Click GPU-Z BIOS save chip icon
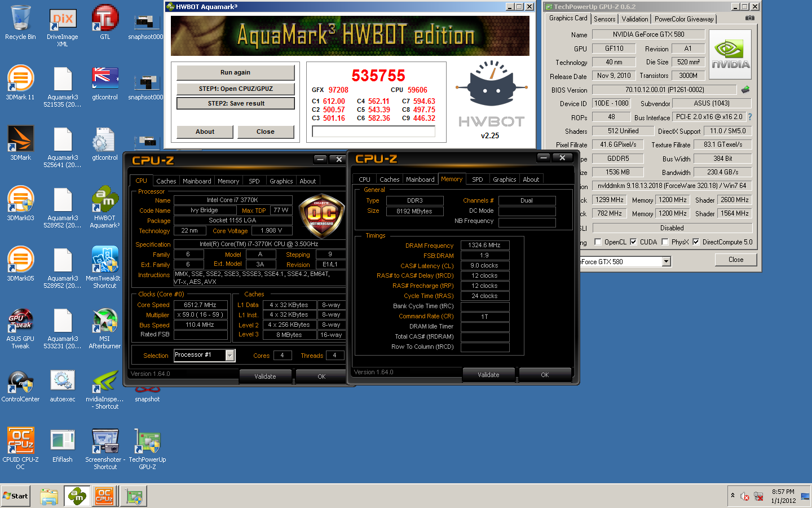 coord(745,89)
